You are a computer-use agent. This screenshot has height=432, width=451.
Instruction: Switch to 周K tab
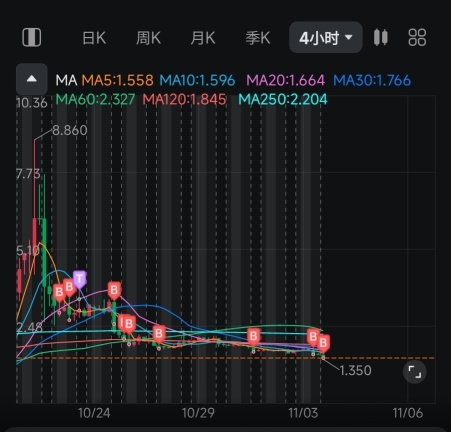pyautogui.click(x=149, y=38)
